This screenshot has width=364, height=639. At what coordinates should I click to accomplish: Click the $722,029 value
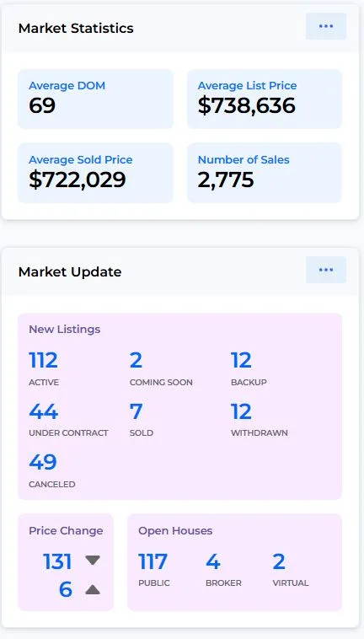77,180
